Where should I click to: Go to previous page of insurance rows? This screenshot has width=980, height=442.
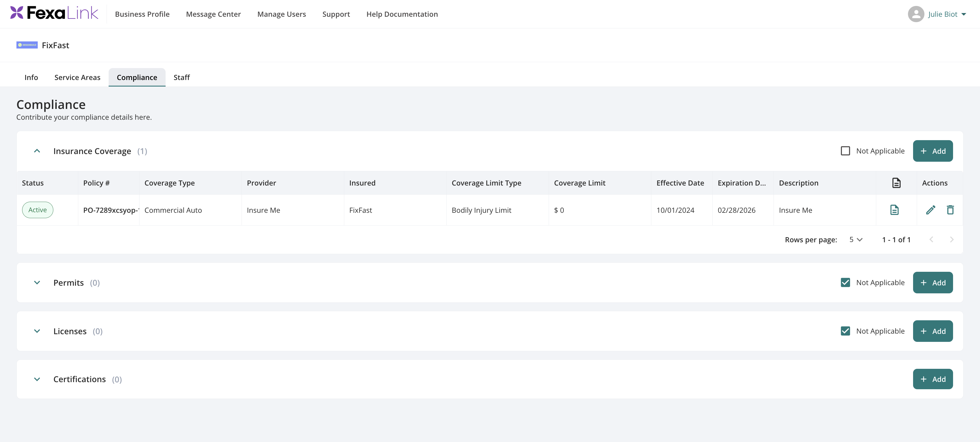tap(931, 239)
